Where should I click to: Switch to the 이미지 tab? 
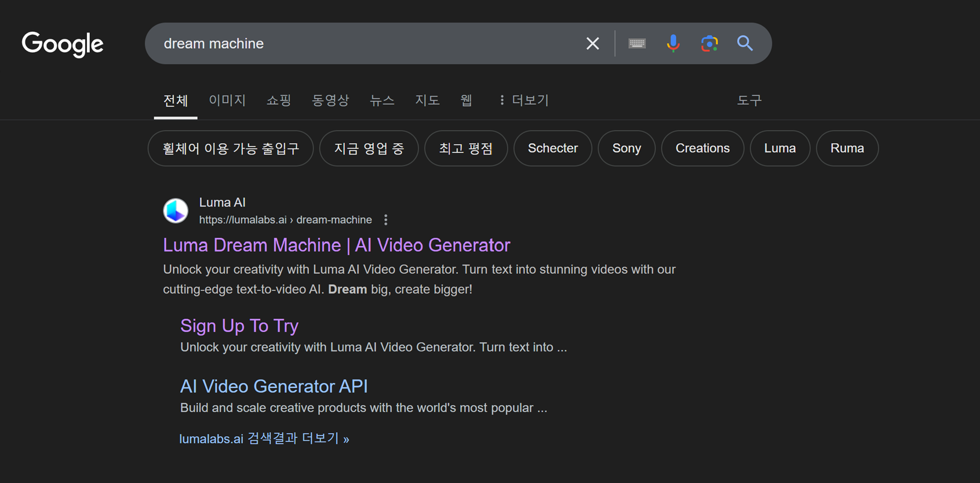(227, 100)
